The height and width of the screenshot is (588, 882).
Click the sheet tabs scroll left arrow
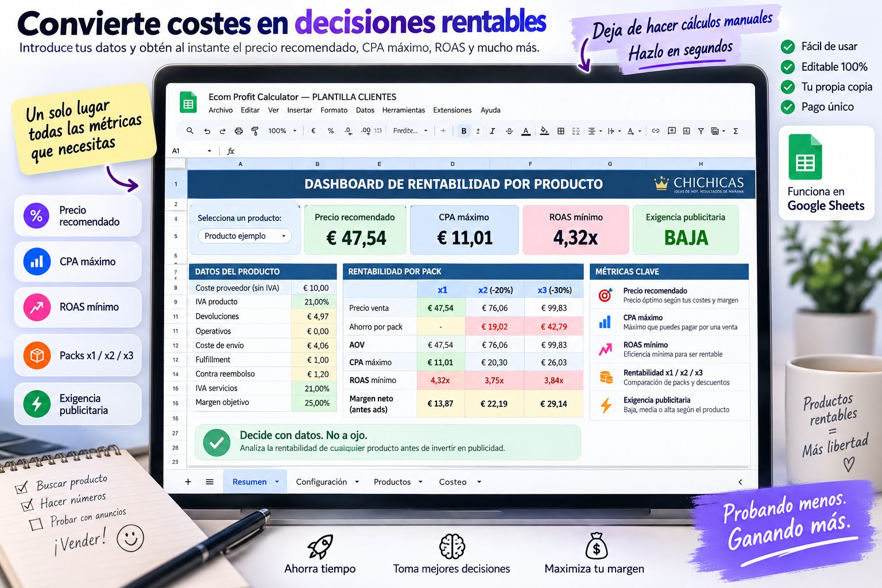coord(740,482)
